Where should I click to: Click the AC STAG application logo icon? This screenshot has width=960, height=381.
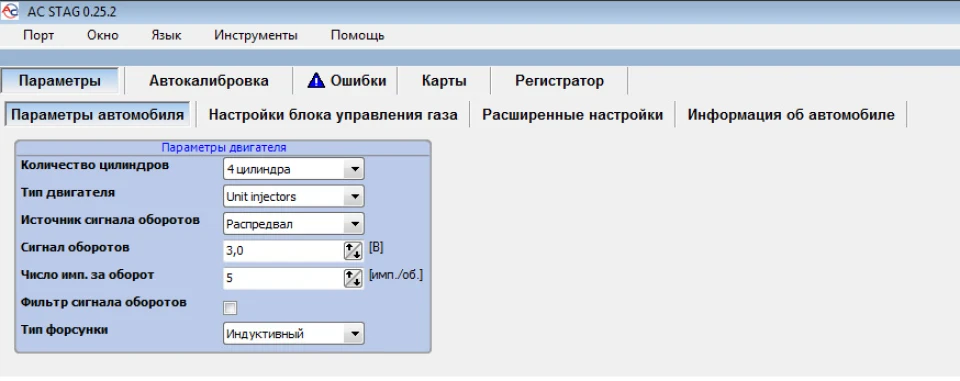(x=10, y=10)
